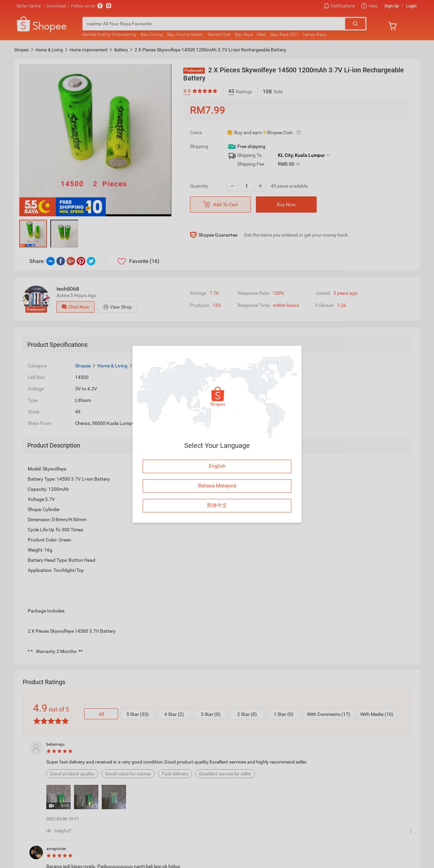Viewport: 434px width, 868px height.
Task: Click the three-dot menu on beliamaju review
Action: (x=410, y=830)
